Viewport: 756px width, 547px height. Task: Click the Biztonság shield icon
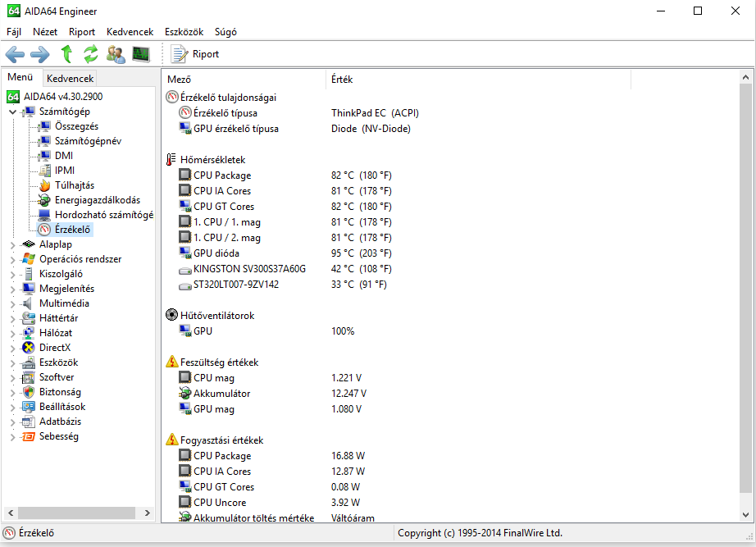coord(29,392)
